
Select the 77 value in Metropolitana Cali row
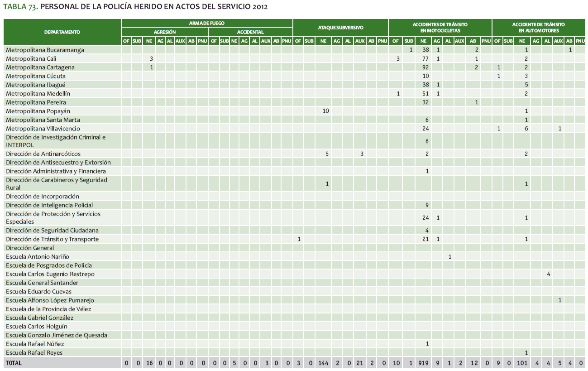click(425, 59)
